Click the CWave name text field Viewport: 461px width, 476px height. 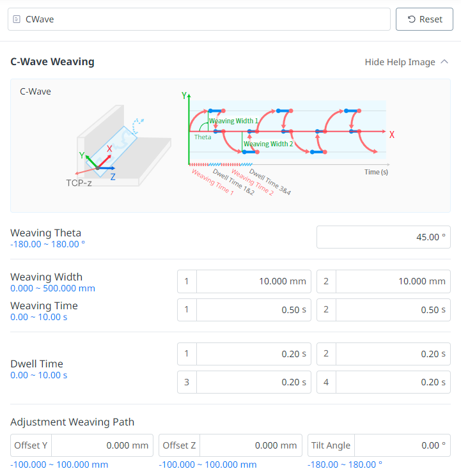click(205, 19)
